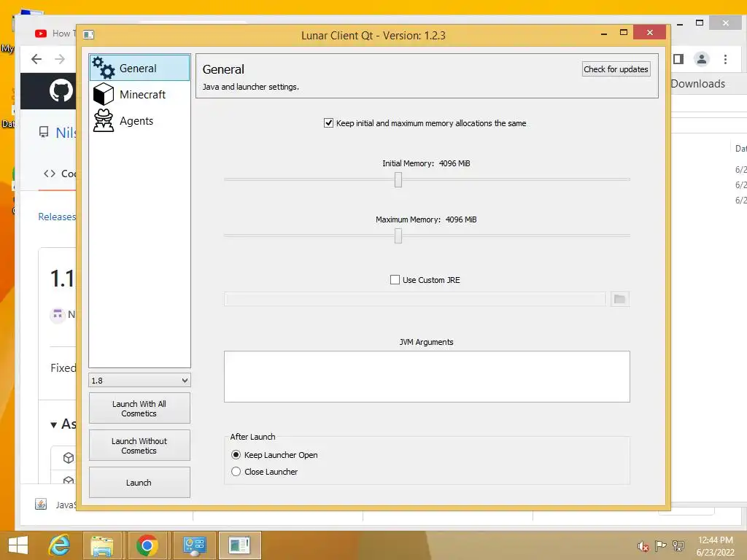Viewport: 747px width, 560px height.
Task: Click inside the JVM Arguments text box
Action: tap(427, 377)
